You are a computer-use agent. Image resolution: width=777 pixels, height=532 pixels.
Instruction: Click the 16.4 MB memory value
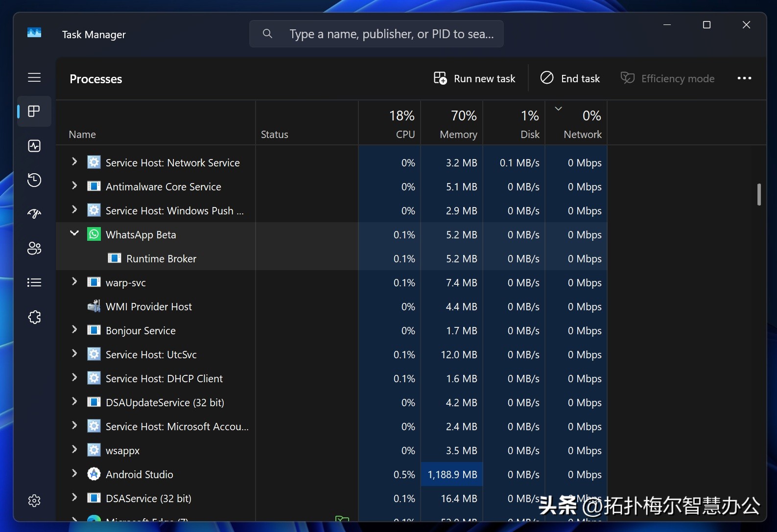459,498
